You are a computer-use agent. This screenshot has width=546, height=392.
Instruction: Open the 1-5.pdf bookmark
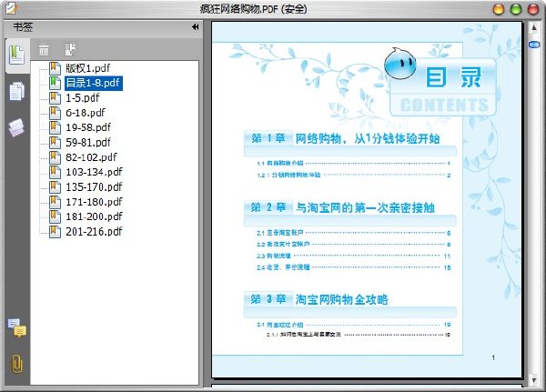click(83, 98)
